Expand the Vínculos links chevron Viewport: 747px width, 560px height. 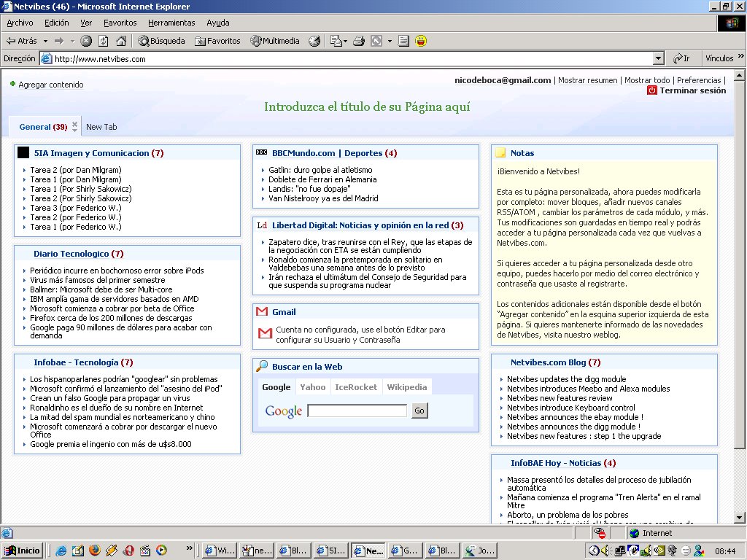tap(741, 56)
